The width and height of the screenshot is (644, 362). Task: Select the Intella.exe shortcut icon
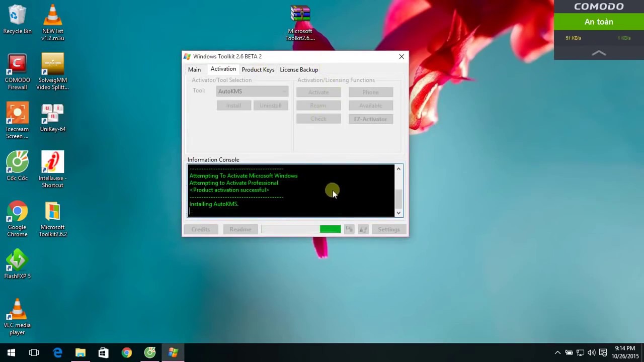click(x=53, y=170)
